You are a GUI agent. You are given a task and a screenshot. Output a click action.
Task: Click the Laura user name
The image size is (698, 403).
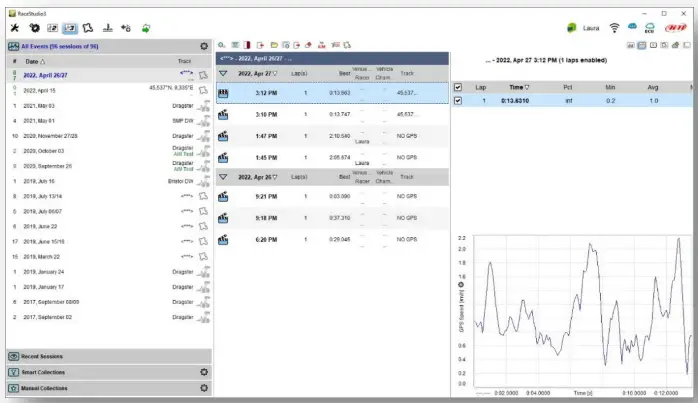(x=591, y=28)
